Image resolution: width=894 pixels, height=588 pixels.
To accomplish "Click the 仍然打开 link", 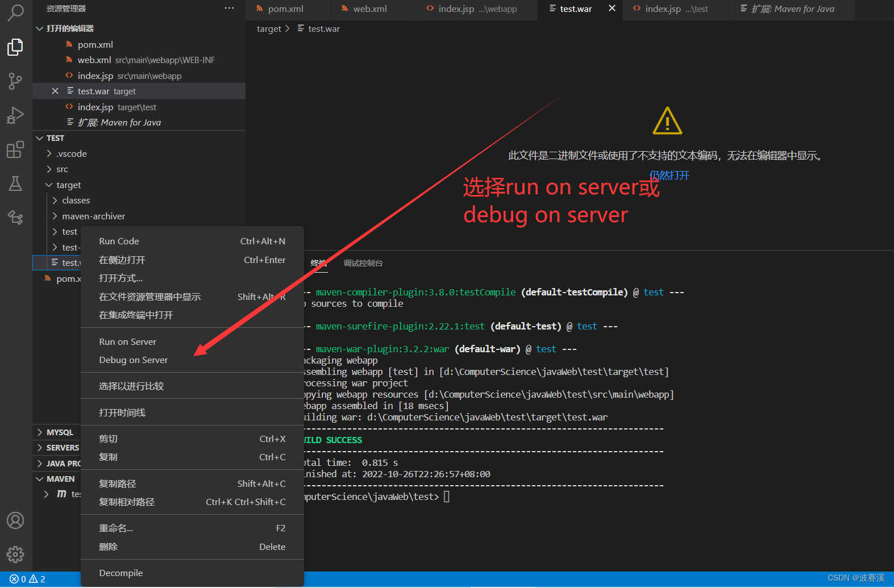I will pos(669,176).
